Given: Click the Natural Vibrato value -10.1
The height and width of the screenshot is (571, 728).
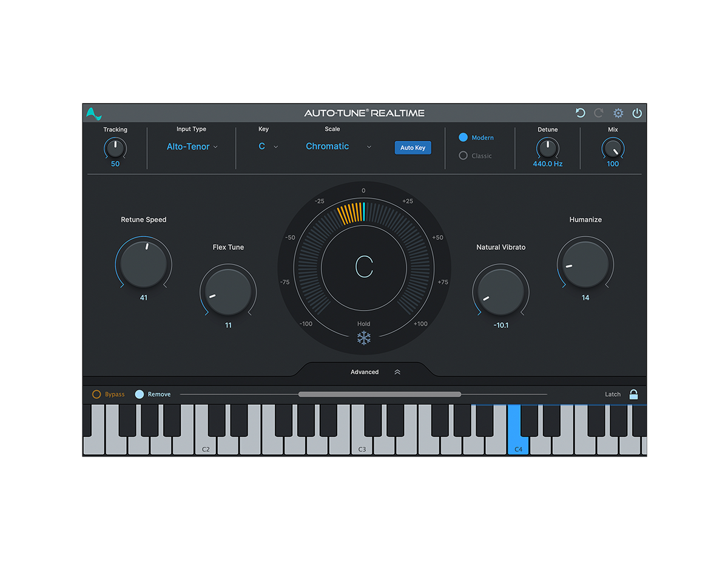Looking at the screenshot, I should 501,326.
